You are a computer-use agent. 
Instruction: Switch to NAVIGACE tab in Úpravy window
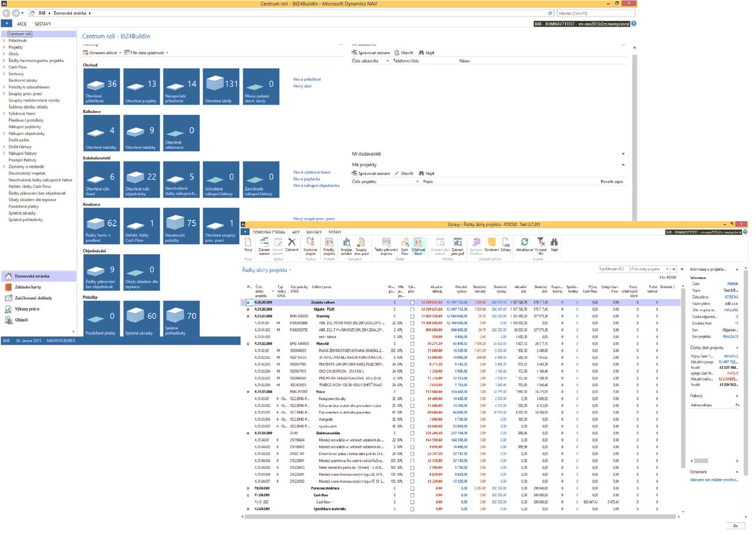click(315, 233)
